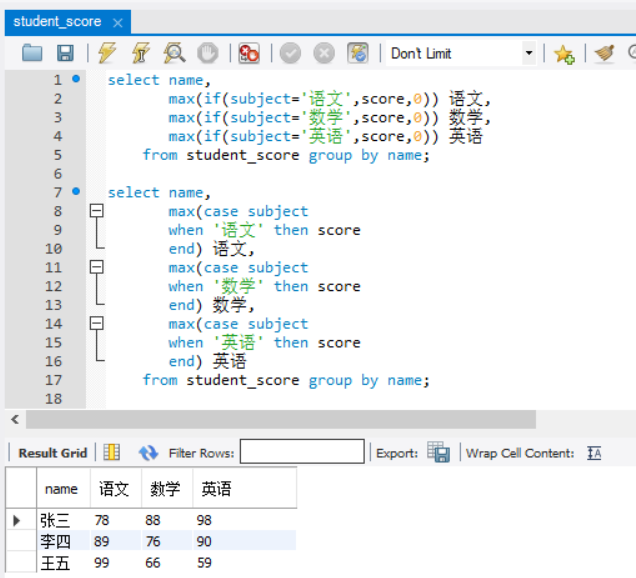The image size is (636, 578).
Task: Select the 王五 cell
Action: [x=64, y=563]
